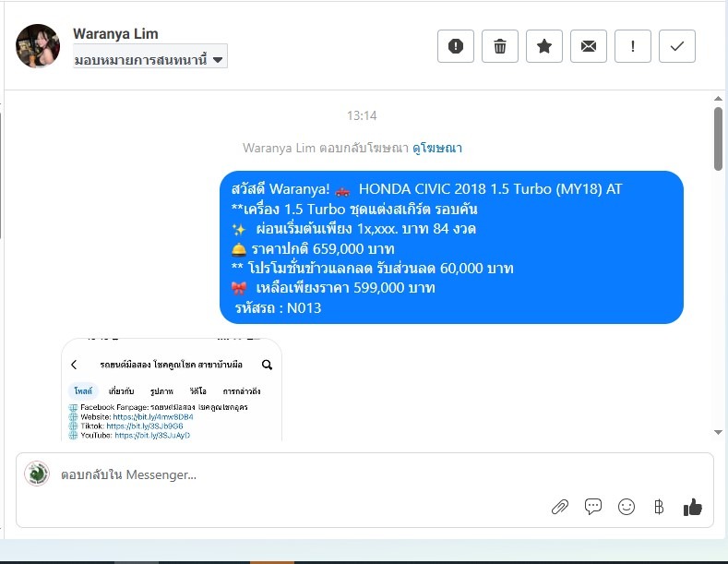728x564 pixels.
Task: Click back arrow in the attached screenshot
Action: click(x=74, y=365)
